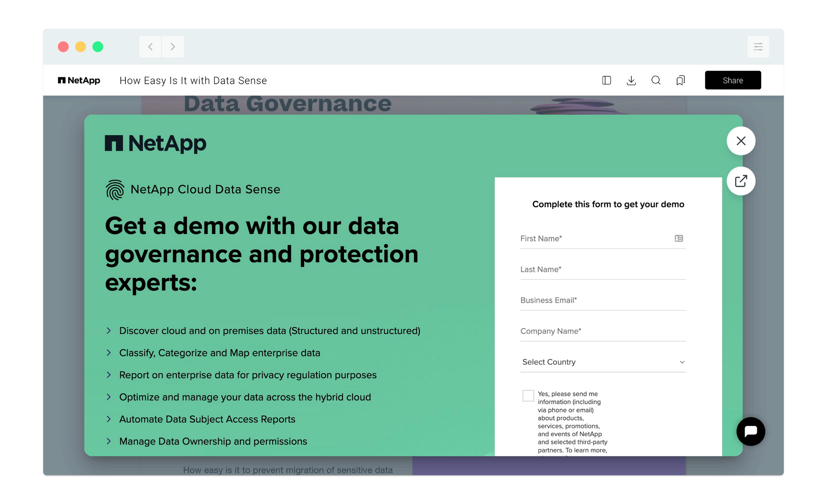Click the browser back arrow

[x=151, y=47]
